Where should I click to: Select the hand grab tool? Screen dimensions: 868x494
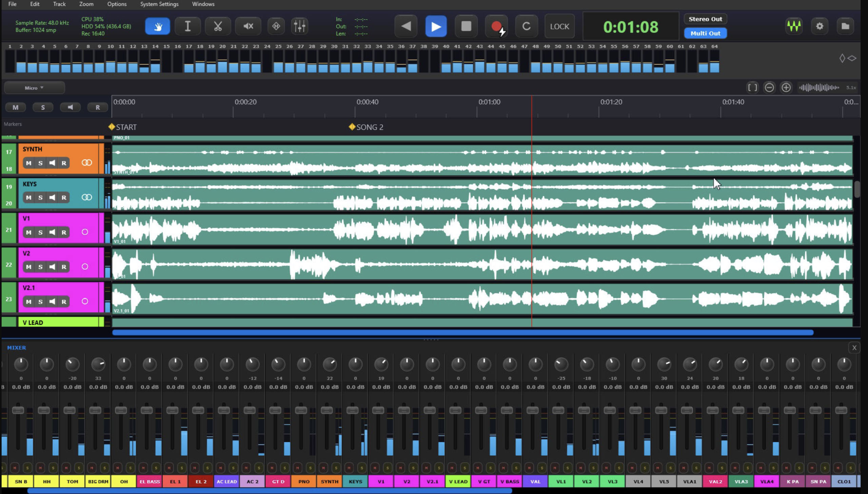click(x=158, y=26)
